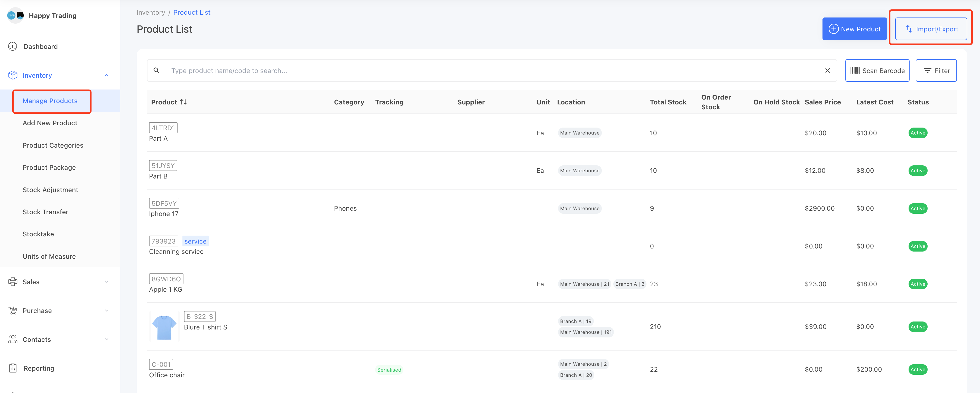This screenshot has width=980, height=393.
Task: Collapse the Inventory menu chevron
Action: tap(107, 75)
